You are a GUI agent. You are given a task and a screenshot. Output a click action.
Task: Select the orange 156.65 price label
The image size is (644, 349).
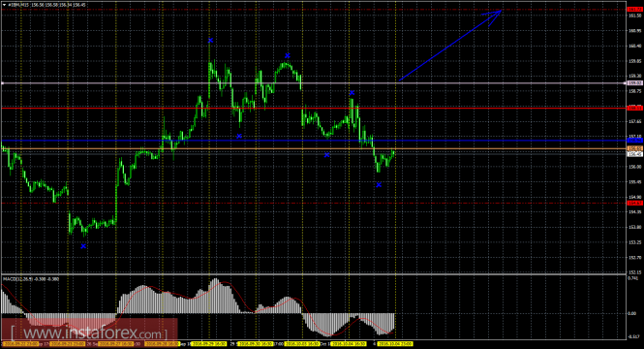(x=635, y=148)
